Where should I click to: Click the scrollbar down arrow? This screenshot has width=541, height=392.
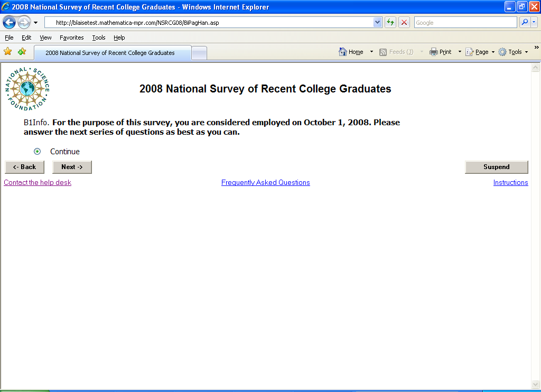point(536,384)
